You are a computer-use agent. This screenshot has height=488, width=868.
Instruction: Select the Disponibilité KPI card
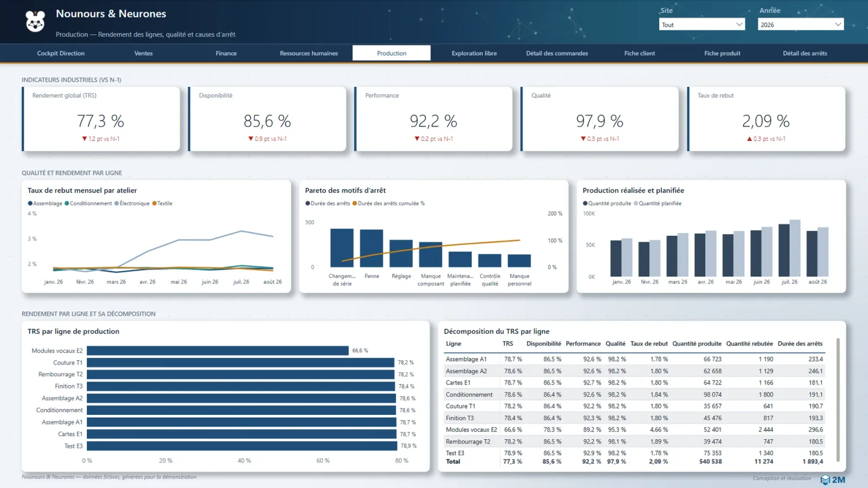tap(267, 119)
